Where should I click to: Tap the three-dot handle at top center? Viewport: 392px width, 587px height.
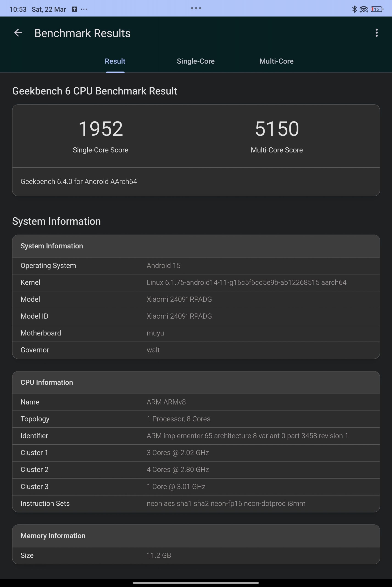196,8
